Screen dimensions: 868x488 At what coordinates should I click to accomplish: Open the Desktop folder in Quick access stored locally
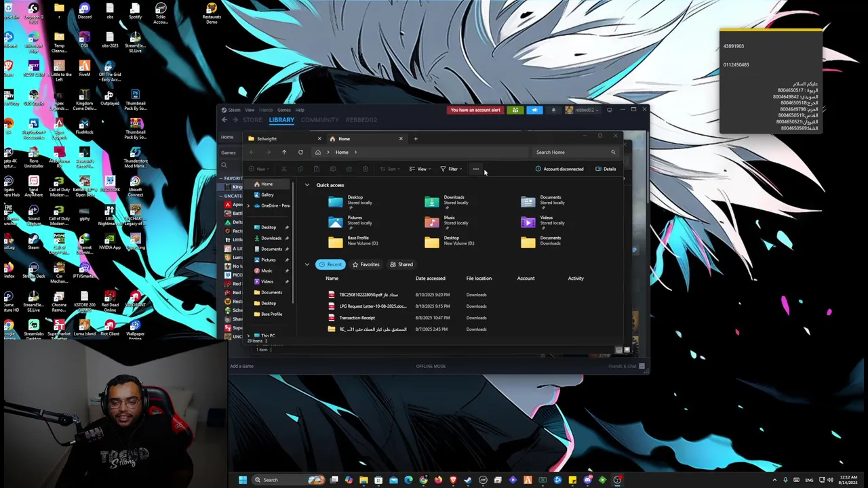350,201
